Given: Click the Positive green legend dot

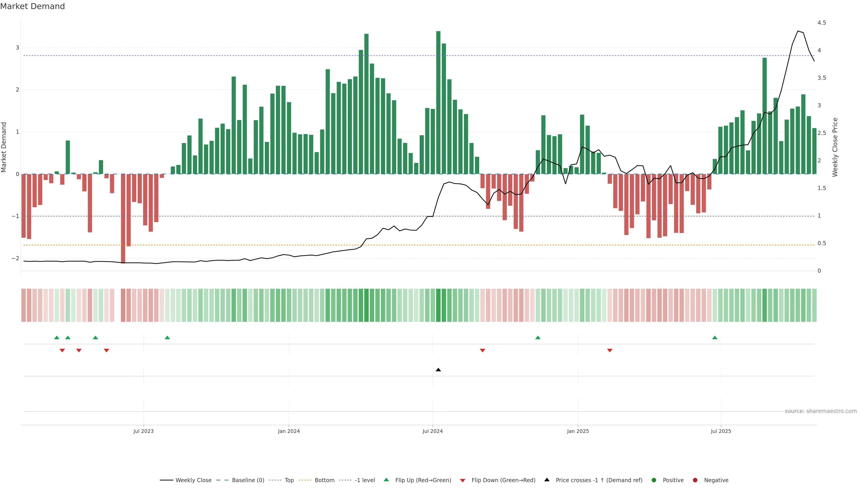Looking at the screenshot, I should click(x=654, y=480).
